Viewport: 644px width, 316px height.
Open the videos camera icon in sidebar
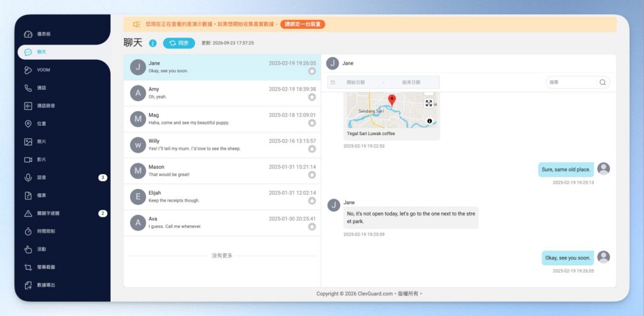pos(28,160)
